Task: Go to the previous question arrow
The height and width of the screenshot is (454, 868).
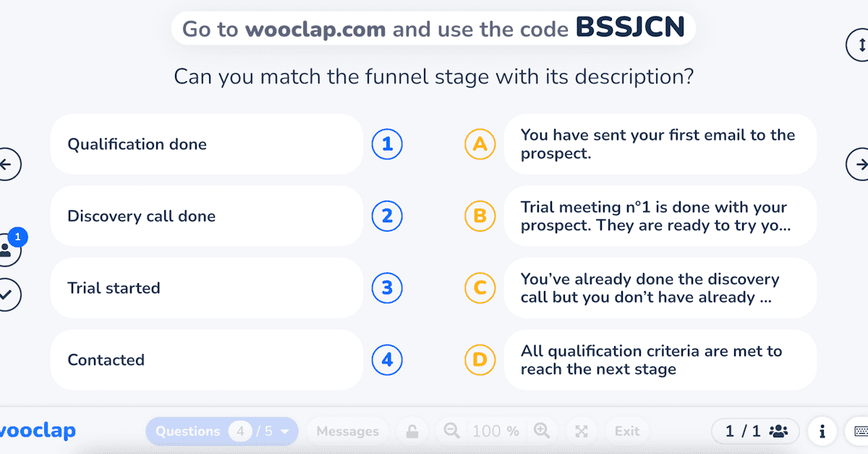Action: click(7, 165)
